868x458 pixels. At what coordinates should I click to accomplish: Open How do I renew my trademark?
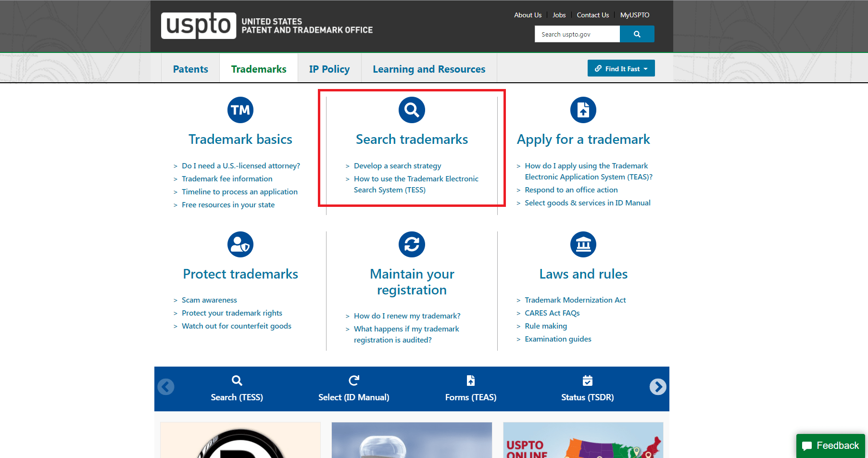point(407,316)
